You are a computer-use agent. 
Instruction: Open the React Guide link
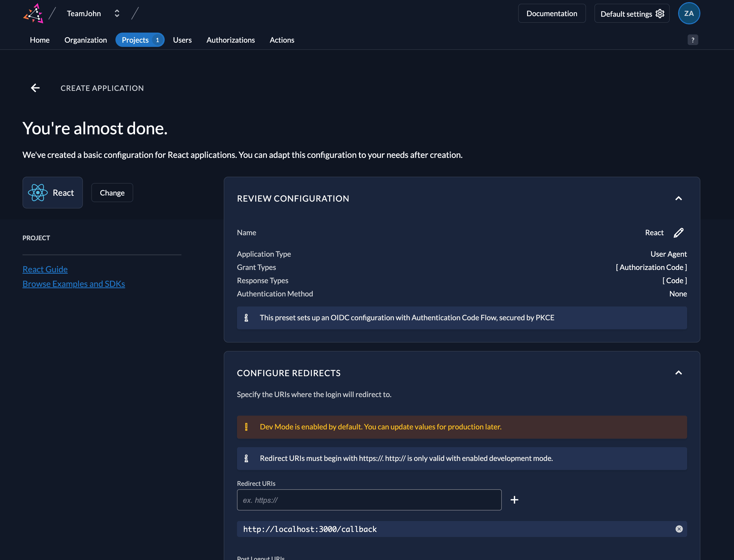click(45, 269)
